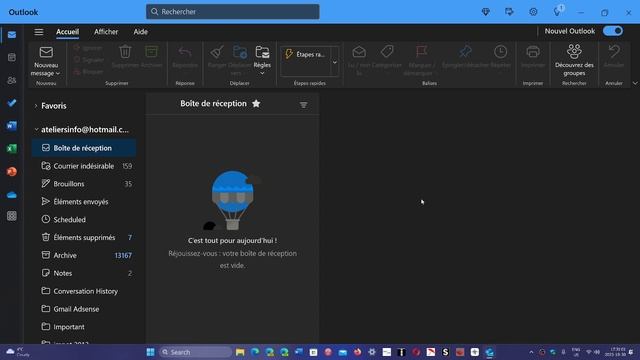Click the Catégoriser tag icon
Viewport: 640px width, 360px height.
coord(387,52)
